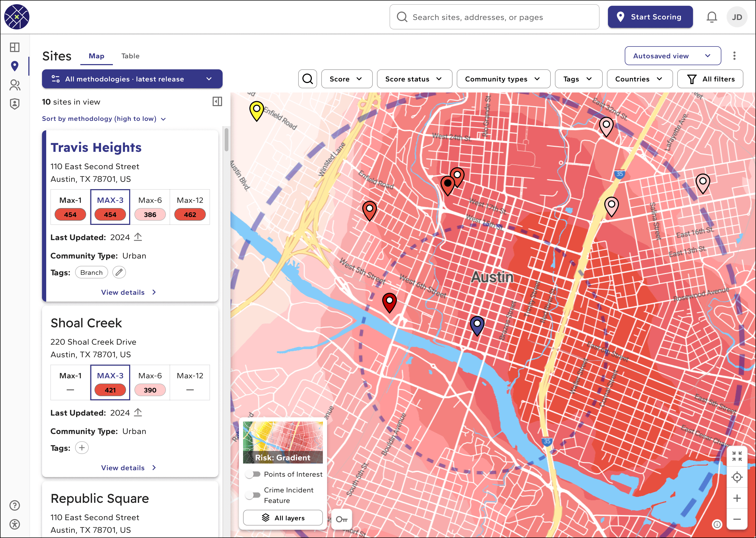756x538 pixels.
Task: Change Sort by methodology order
Action: 104,118
